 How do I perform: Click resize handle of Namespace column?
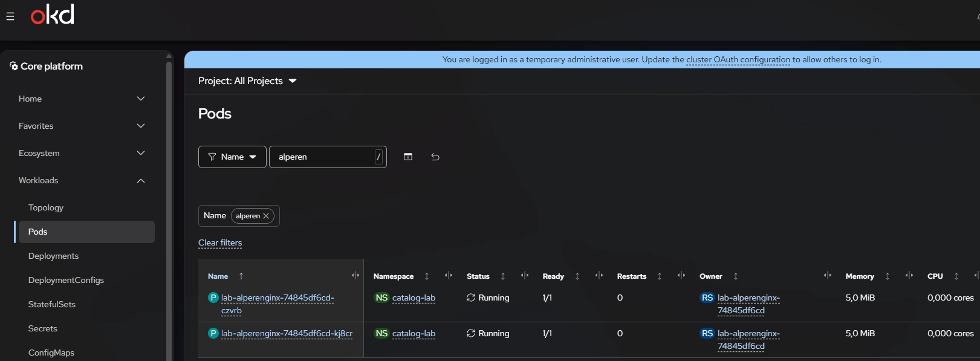click(449, 276)
